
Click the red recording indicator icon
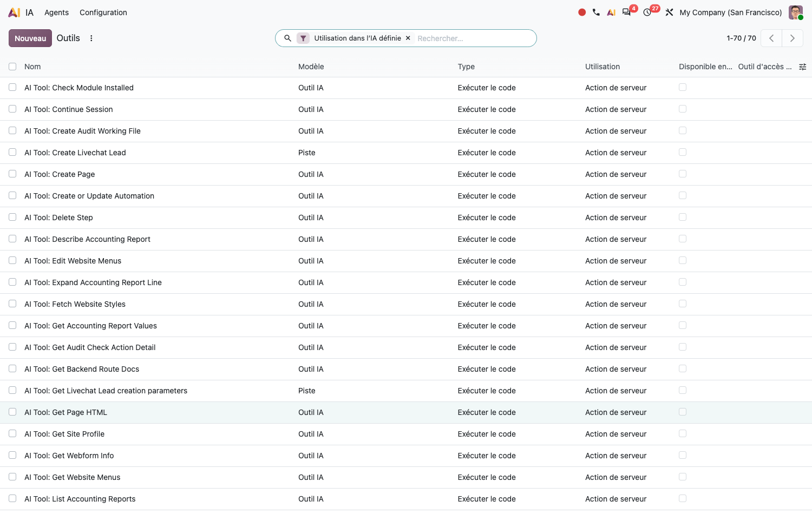(x=582, y=12)
